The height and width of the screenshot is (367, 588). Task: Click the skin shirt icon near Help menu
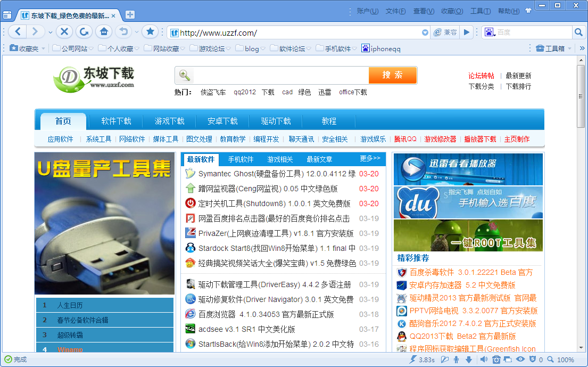528,11
